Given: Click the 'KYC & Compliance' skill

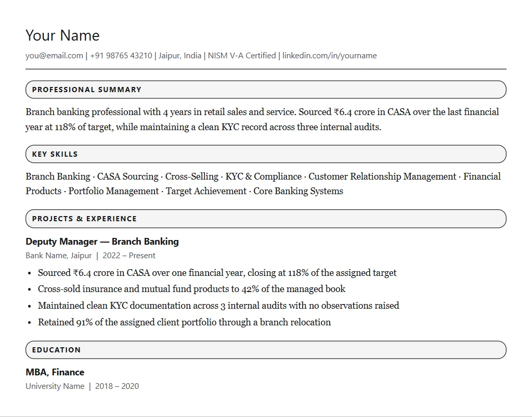Looking at the screenshot, I should click(263, 176).
